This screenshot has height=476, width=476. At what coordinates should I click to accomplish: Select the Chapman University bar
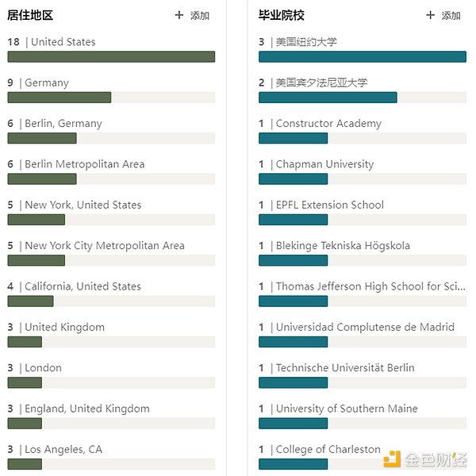coord(293,178)
